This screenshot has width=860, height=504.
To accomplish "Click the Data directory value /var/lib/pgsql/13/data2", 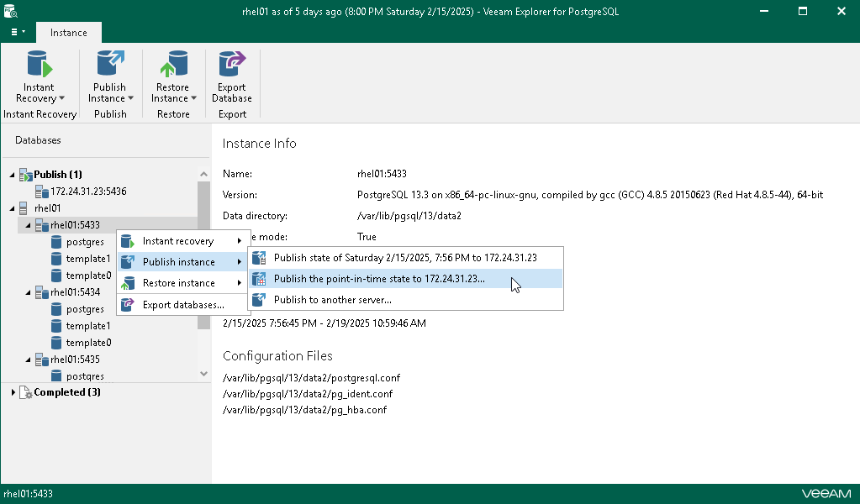I will (409, 216).
